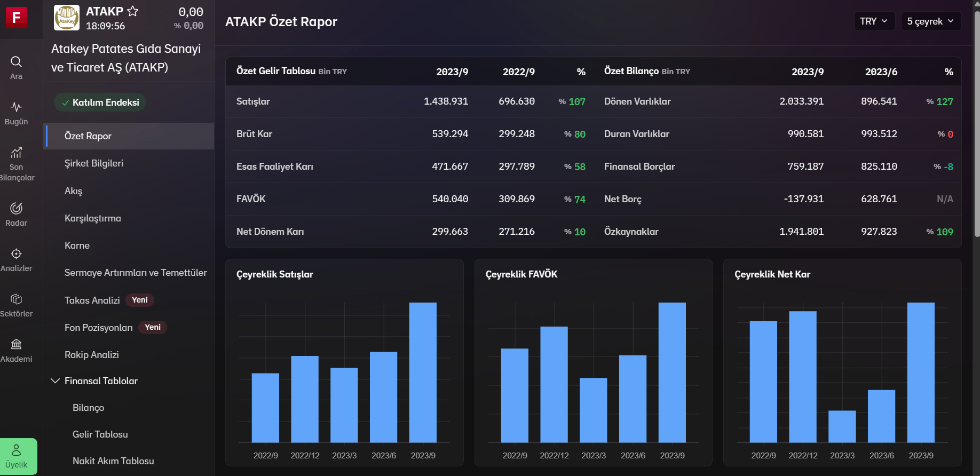This screenshot has height=476, width=980.
Task: Click the Dönen Varlıklar label
Action: (x=637, y=101)
